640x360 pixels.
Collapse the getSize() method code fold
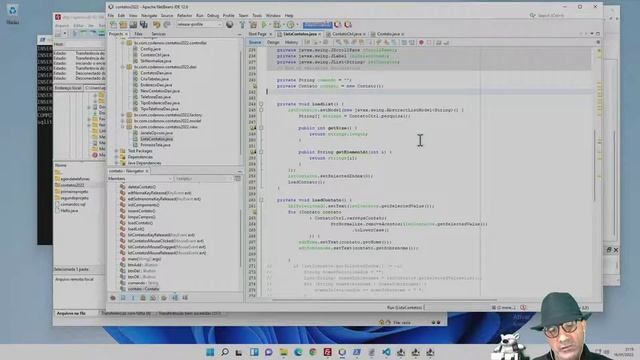tap(261, 128)
